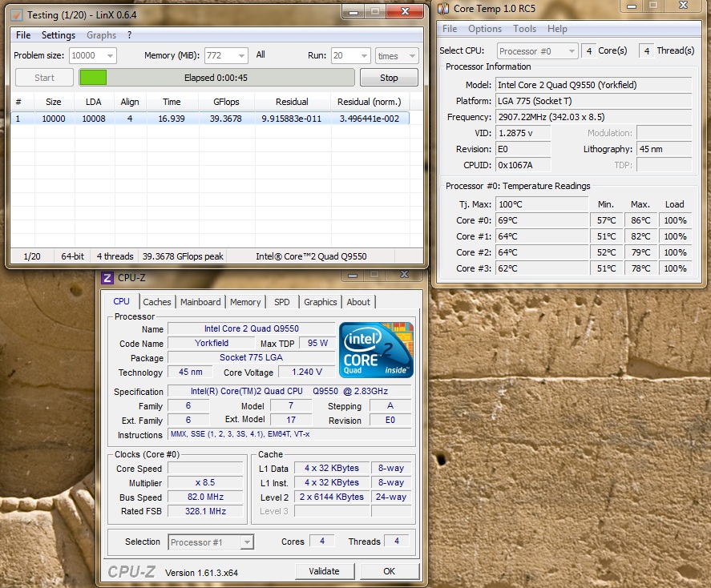Minimize the Core Temp window
The height and width of the screenshot is (588, 711).
point(631,6)
